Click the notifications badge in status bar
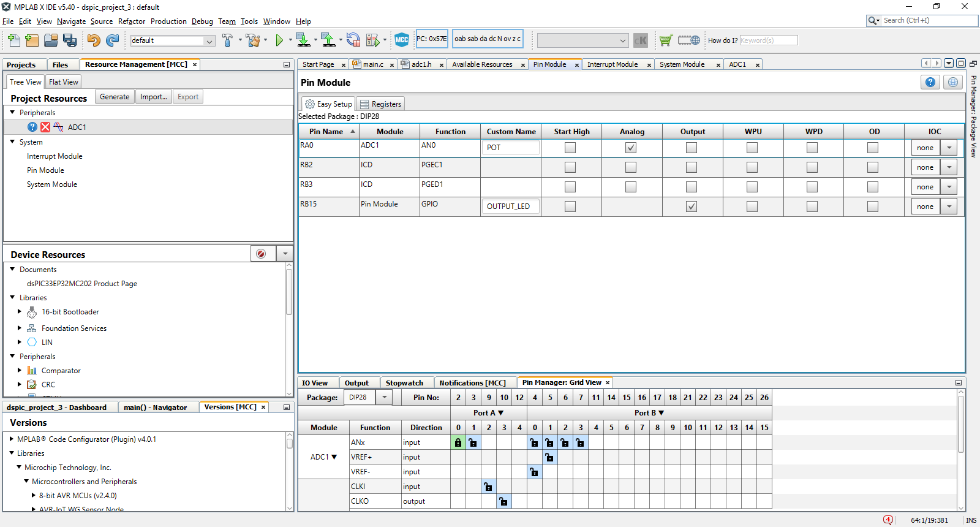 [x=888, y=520]
